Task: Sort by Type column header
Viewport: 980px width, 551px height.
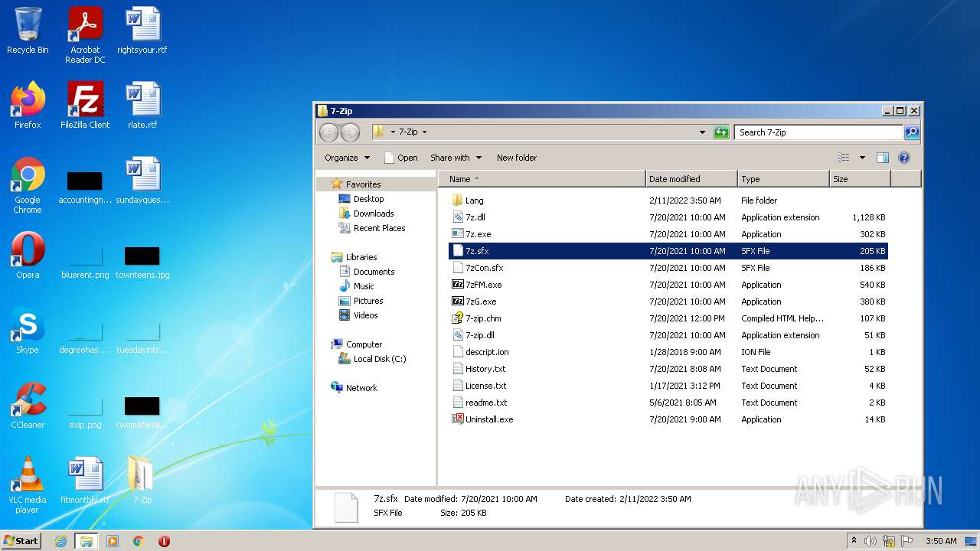Action: click(783, 179)
